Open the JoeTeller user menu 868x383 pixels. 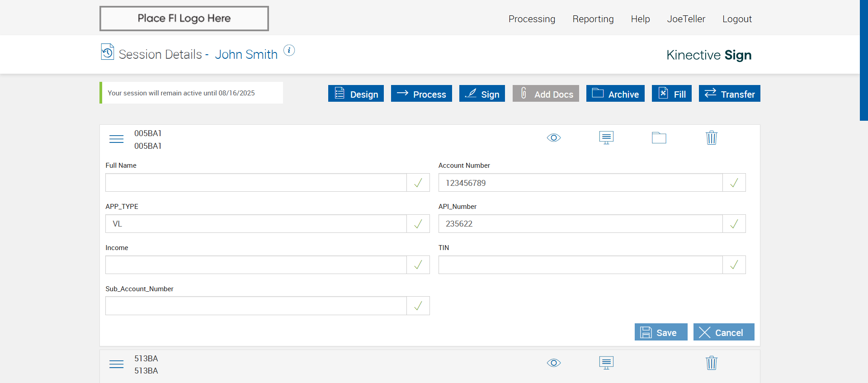point(686,19)
